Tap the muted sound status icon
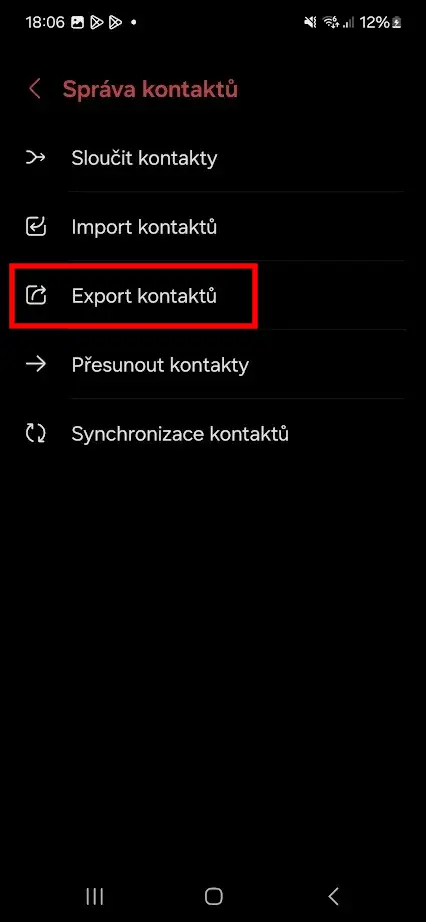The width and height of the screenshot is (426, 922). [310, 23]
